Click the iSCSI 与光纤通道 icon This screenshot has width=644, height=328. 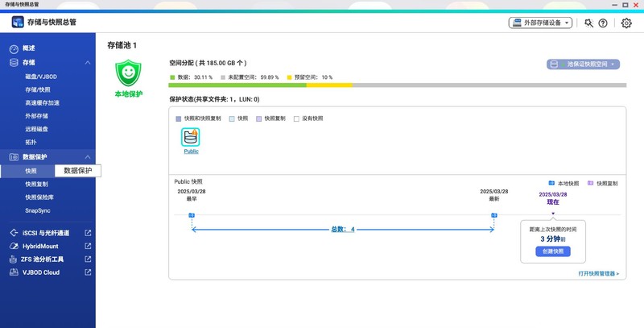pyautogui.click(x=14, y=233)
